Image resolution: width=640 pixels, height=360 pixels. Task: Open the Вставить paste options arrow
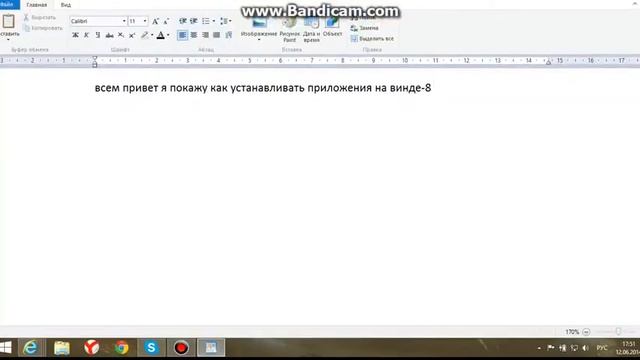(x=8, y=39)
